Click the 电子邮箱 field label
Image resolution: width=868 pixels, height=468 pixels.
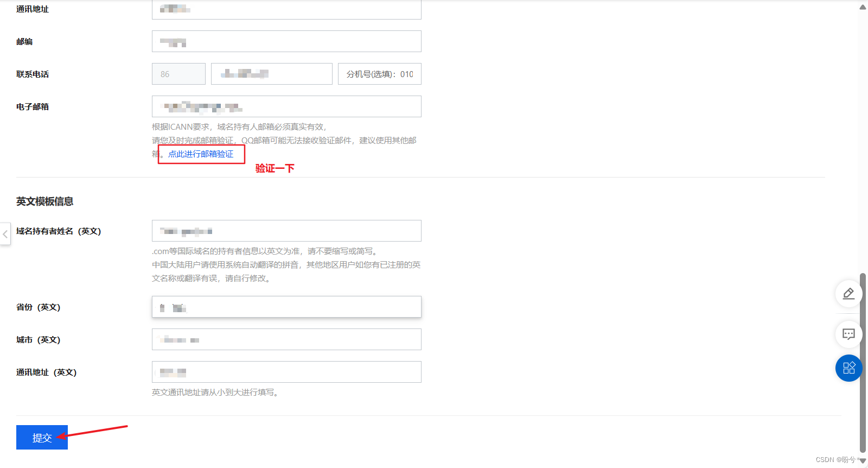(x=33, y=107)
